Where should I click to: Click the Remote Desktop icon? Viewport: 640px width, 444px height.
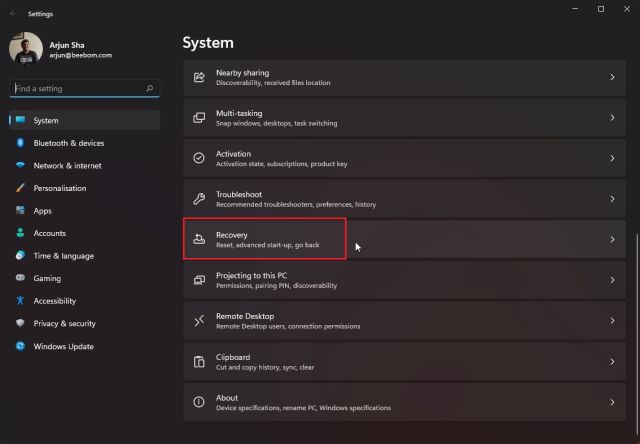[x=199, y=321]
